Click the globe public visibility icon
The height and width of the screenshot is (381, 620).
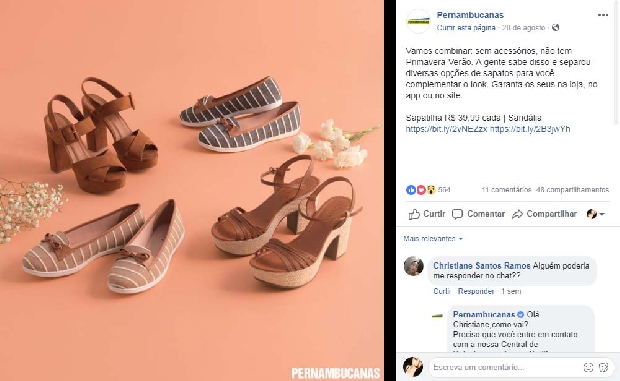pyautogui.click(x=556, y=27)
